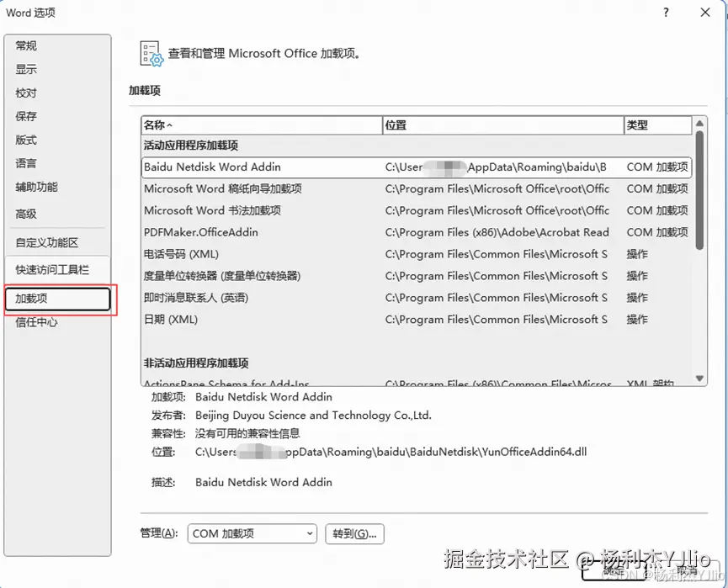
Task: Click the Help question mark icon
Action: tap(667, 13)
